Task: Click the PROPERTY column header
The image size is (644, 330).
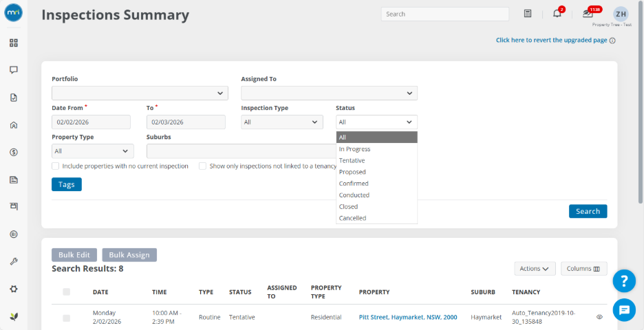Action: [374, 292]
